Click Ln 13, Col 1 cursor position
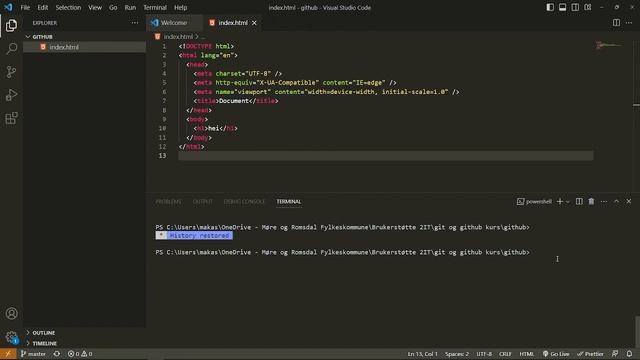Image resolution: width=640 pixels, height=360 pixels. [422, 354]
